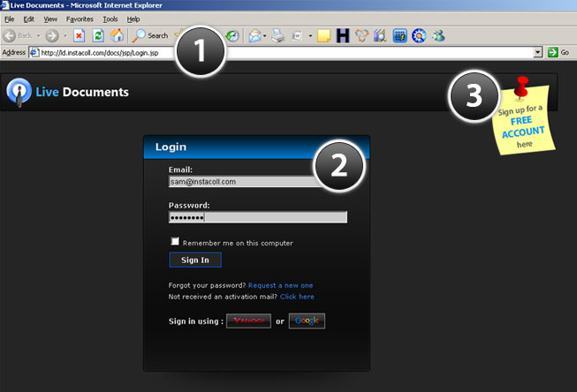Click the Edit with Word toolbar icon
The image size is (577, 392).
tap(297, 35)
